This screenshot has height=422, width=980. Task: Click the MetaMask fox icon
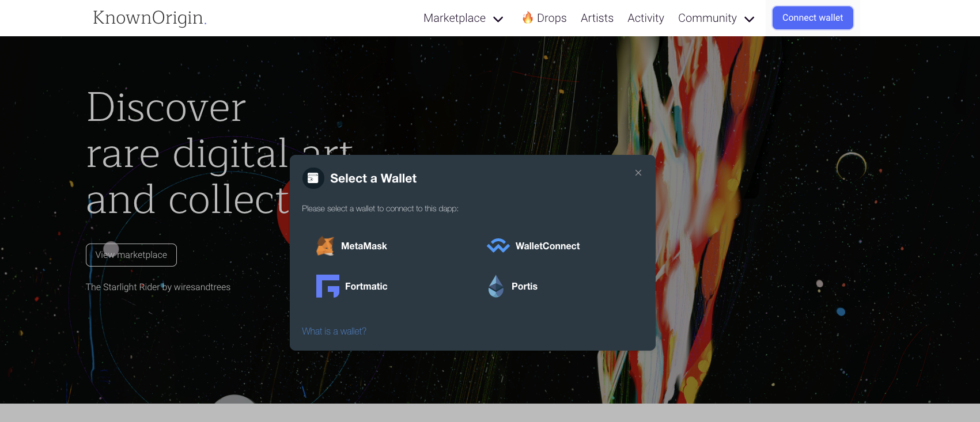click(x=326, y=246)
